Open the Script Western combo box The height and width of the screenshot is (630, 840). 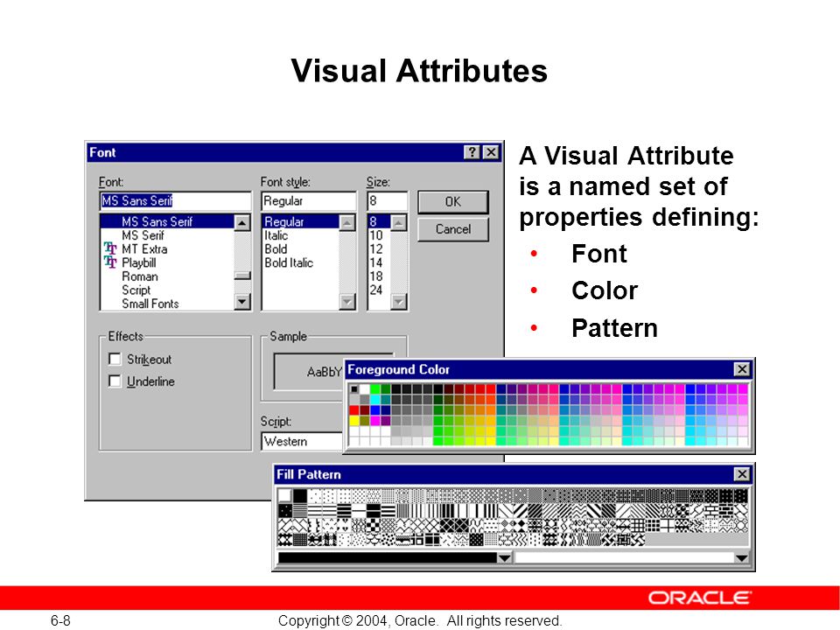pyautogui.click(x=302, y=441)
